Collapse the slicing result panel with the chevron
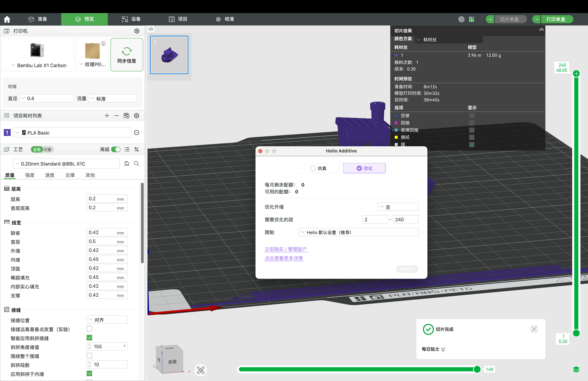588x381 pixels. (541, 30)
